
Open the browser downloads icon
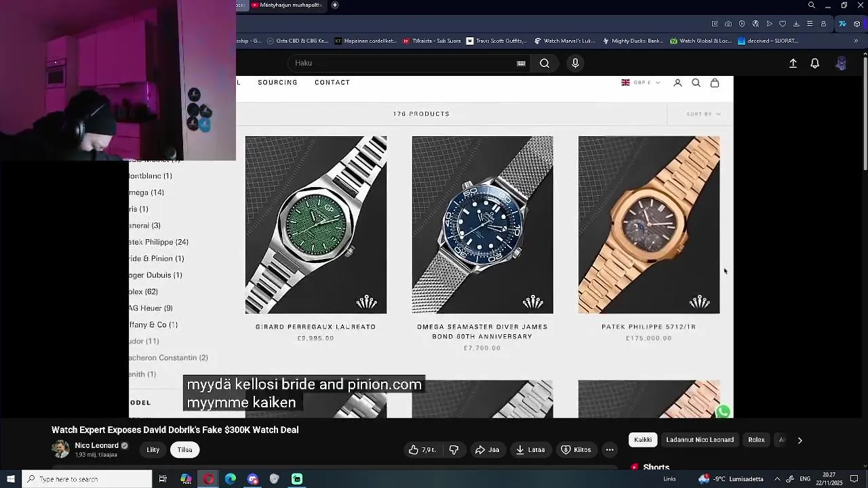pyautogui.click(x=796, y=24)
